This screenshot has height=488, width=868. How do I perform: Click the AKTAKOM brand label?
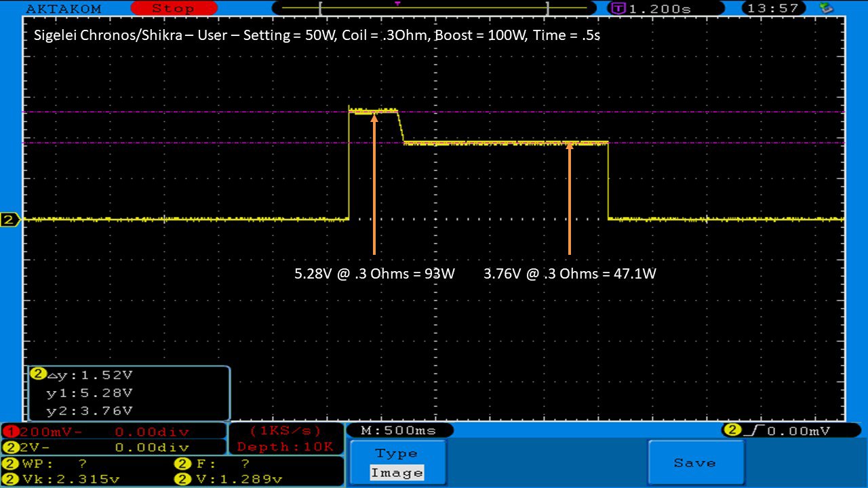point(63,8)
